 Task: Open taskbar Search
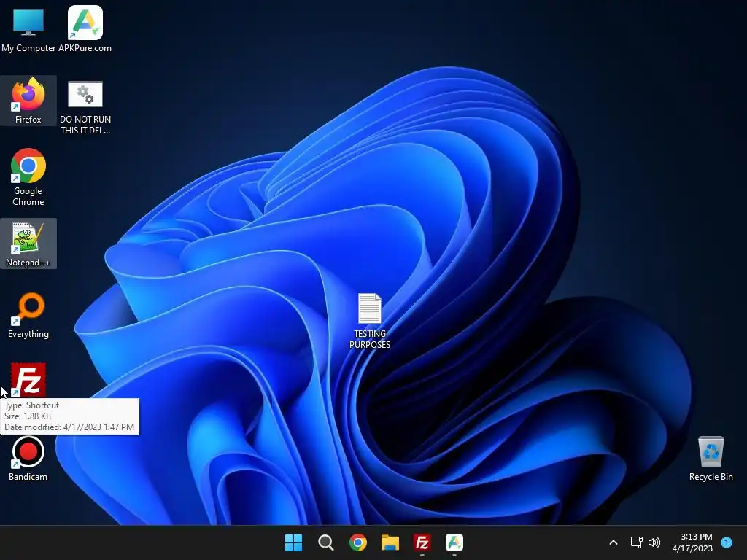[326, 542]
